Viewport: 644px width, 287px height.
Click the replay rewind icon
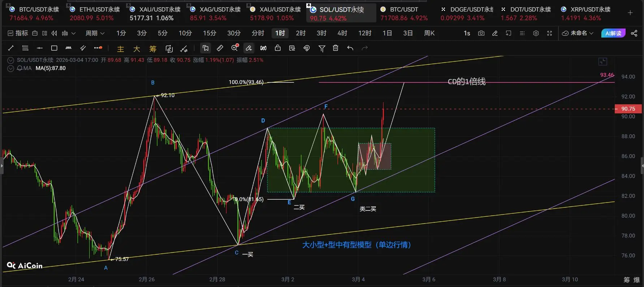click(x=54, y=33)
